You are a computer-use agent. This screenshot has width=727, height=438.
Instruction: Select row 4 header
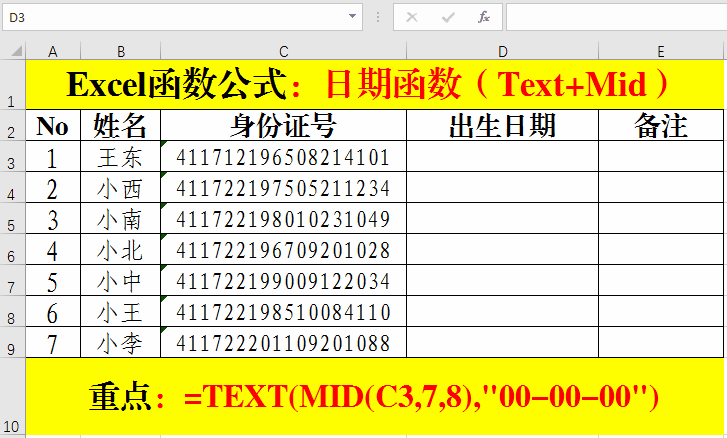click(13, 187)
